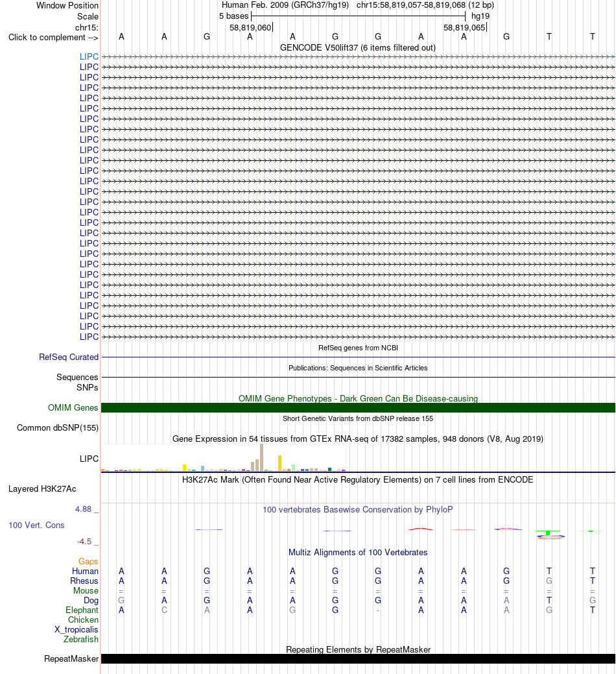The width and height of the screenshot is (616, 674).
Task: Click the Elephant alignment row label
Action: point(82,610)
